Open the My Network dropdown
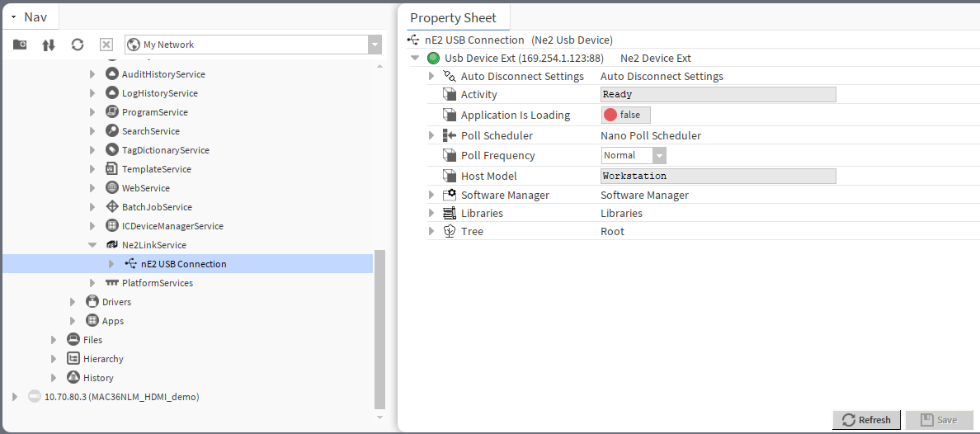980x434 pixels. 375,45
